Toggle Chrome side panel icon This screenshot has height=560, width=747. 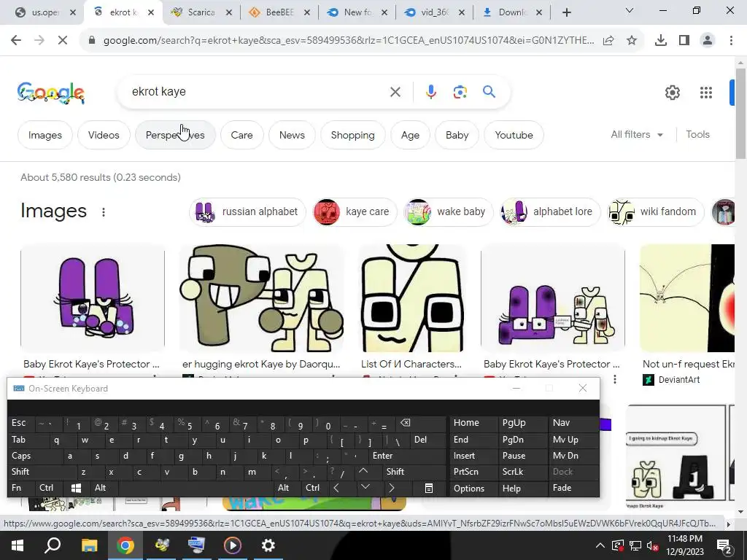point(684,41)
